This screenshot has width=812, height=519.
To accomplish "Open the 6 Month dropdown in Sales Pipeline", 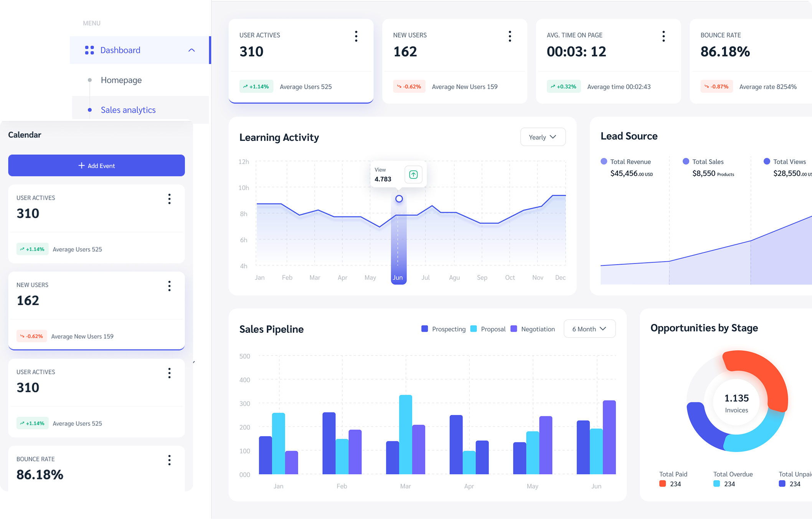I will point(589,329).
